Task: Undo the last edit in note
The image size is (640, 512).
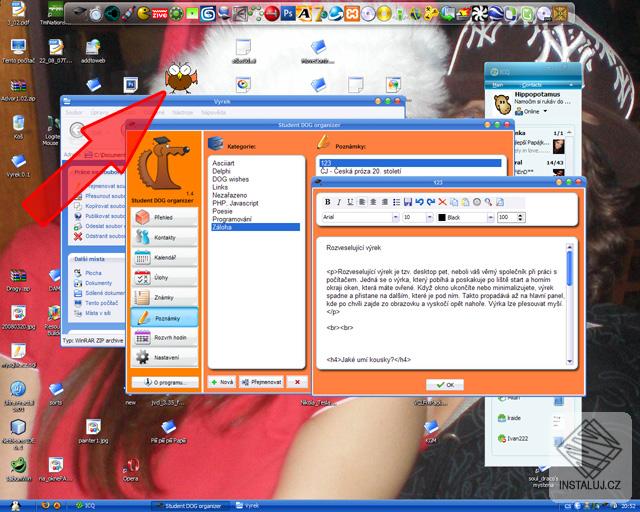Action: [419, 202]
